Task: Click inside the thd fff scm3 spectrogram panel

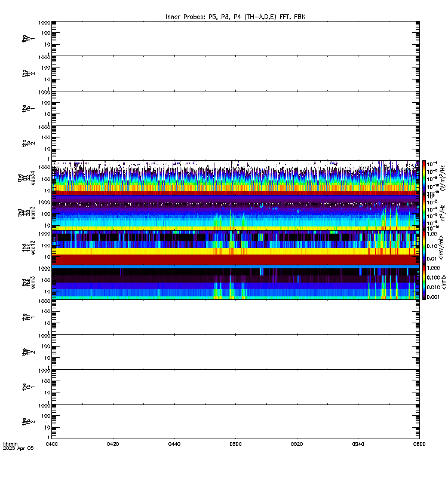Action: pos(235,213)
